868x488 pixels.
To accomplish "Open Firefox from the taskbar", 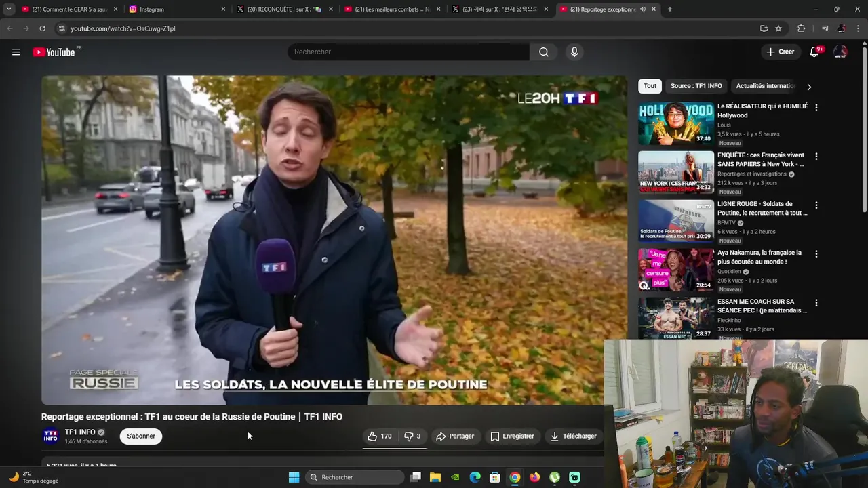I will 535,477.
